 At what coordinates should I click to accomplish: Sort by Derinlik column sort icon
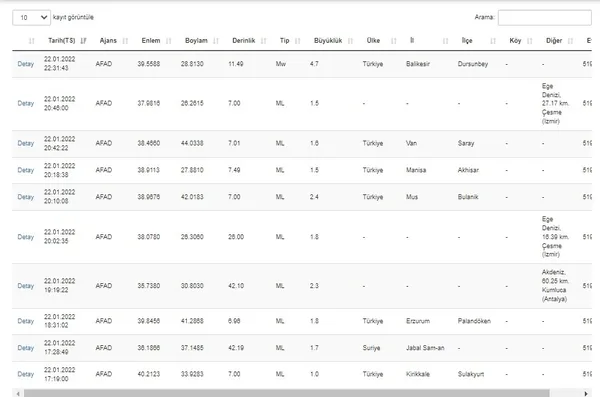pos(263,41)
